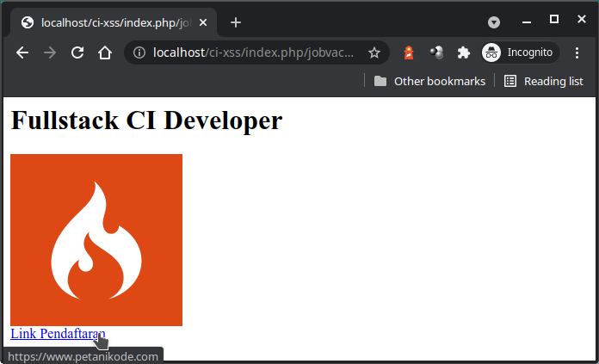Go to the Home page
Image resolution: width=599 pixels, height=364 pixels.
[105, 52]
